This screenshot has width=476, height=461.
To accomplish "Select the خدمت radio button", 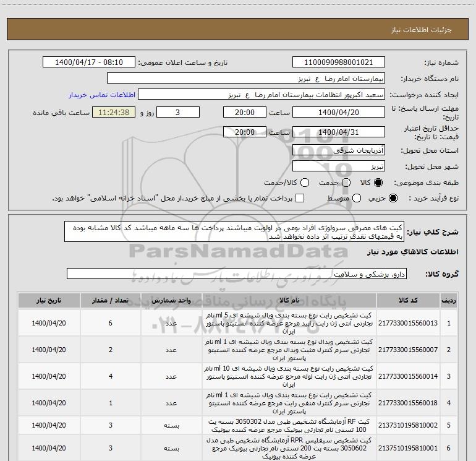I will (x=346, y=183).
